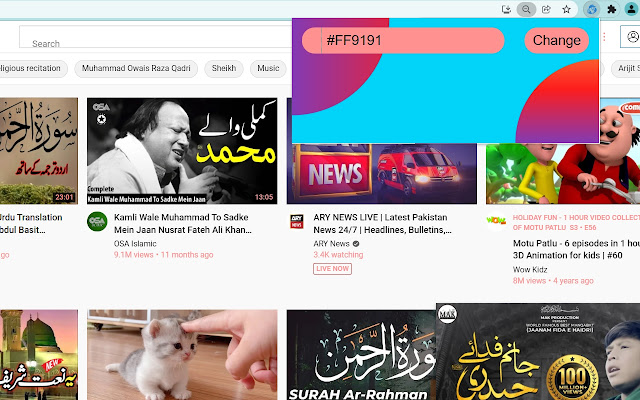The height and width of the screenshot is (400, 640).
Task: Open Wow Kidz channel avatar
Action: pyautogui.click(x=496, y=221)
